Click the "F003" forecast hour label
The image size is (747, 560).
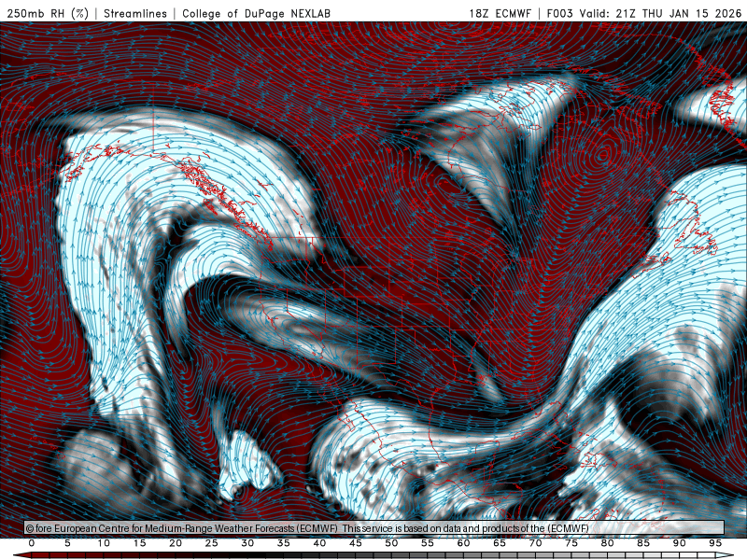[559, 13]
